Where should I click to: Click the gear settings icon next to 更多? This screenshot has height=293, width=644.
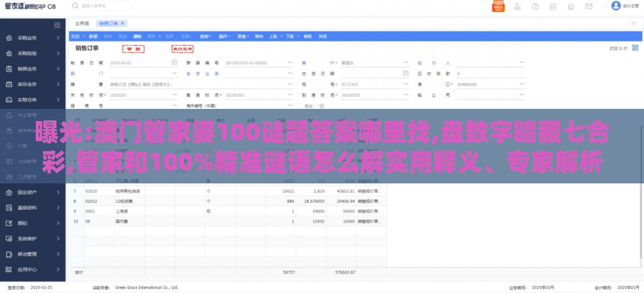point(321,105)
